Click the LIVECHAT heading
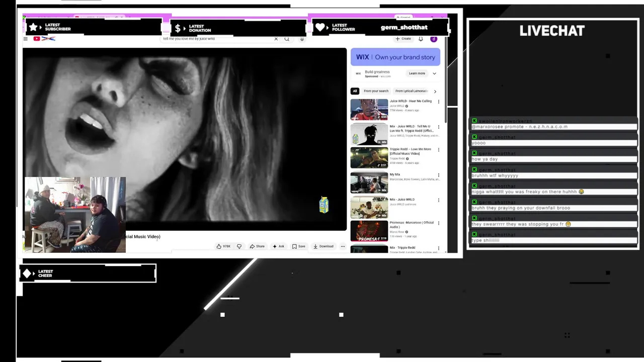The width and height of the screenshot is (644, 362). point(552,31)
